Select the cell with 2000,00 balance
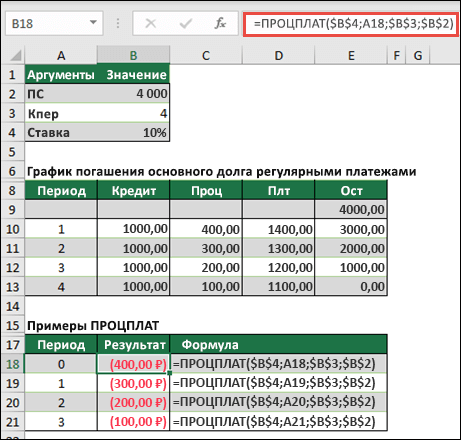461x440 pixels. (x=351, y=248)
